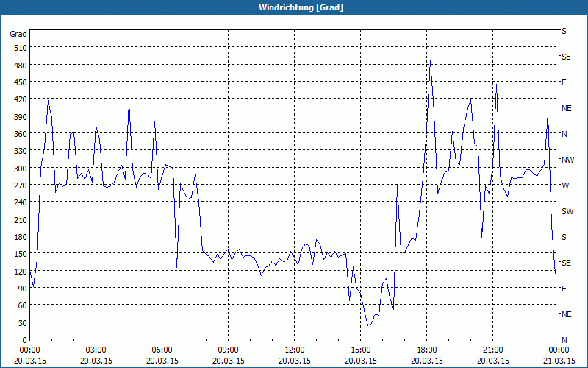Click the 60 y-axis value
Image resolution: width=588 pixels, height=368 pixels.
click(x=22, y=305)
